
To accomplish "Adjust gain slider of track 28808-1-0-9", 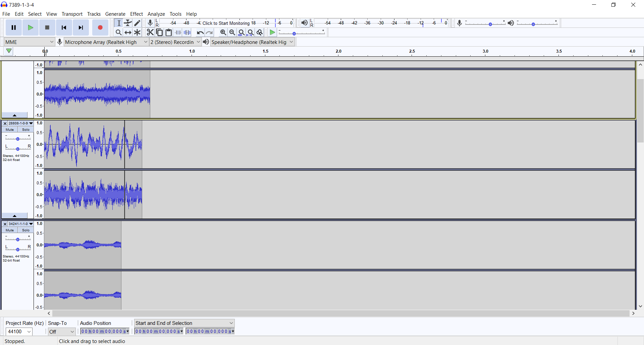I will coord(18,138).
